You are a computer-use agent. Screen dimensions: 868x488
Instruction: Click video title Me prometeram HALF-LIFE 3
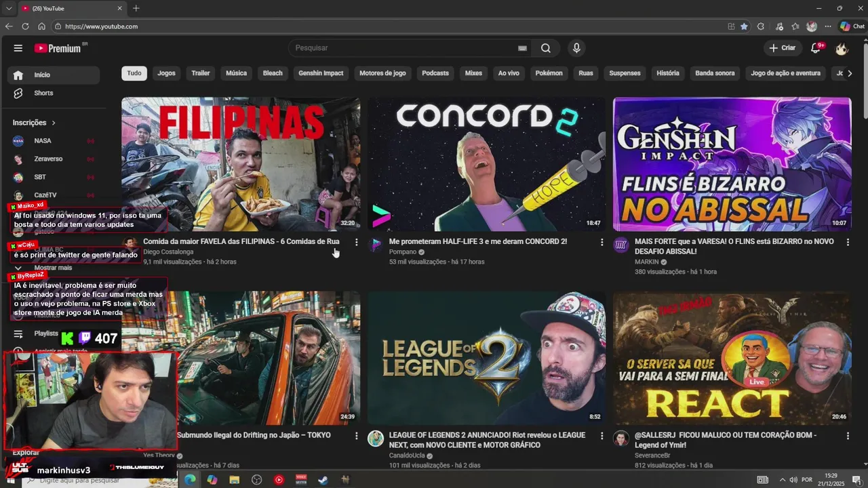click(x=478, y=241)
